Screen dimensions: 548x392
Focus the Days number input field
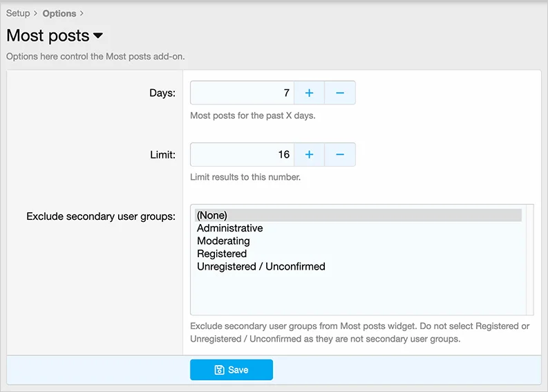pyautogui.click(x=242, y=93)
